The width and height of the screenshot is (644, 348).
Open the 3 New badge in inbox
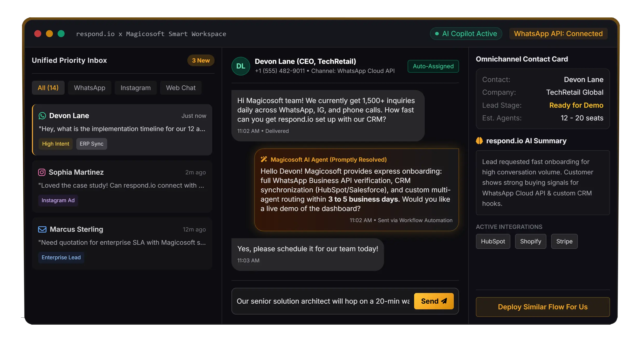(201, 60)
